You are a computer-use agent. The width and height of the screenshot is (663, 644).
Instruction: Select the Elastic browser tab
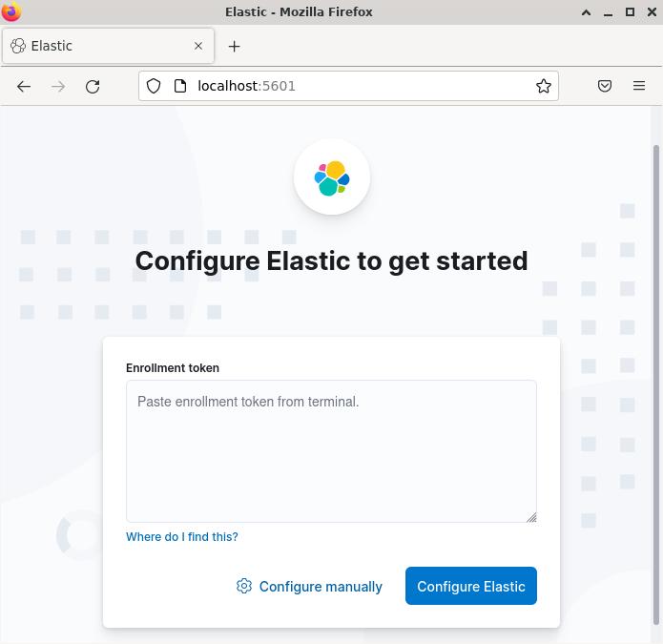[108, 46]
